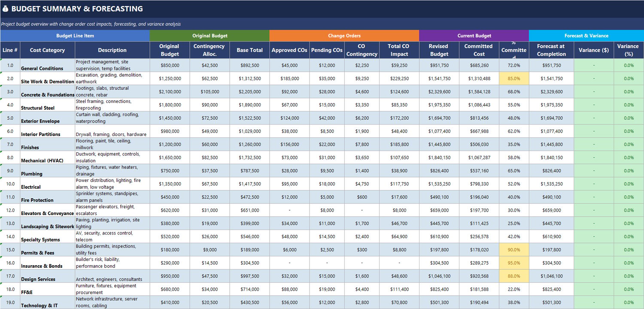Select the highlighted 95.0% Insurance & Bonds cell
The height and width of the screenshot is (309, 644).
coord(514,263)
